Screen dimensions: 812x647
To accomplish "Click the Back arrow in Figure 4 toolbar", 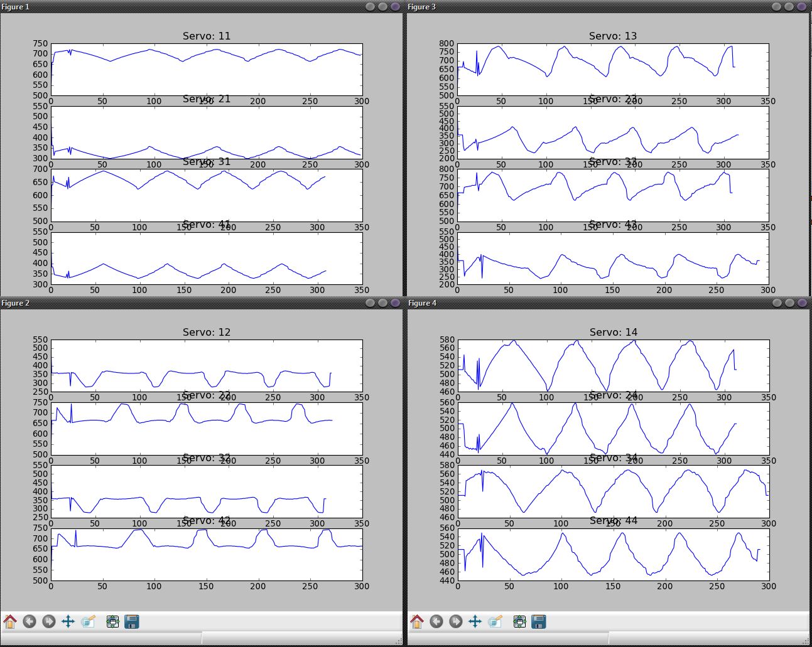I will [436, 621].
